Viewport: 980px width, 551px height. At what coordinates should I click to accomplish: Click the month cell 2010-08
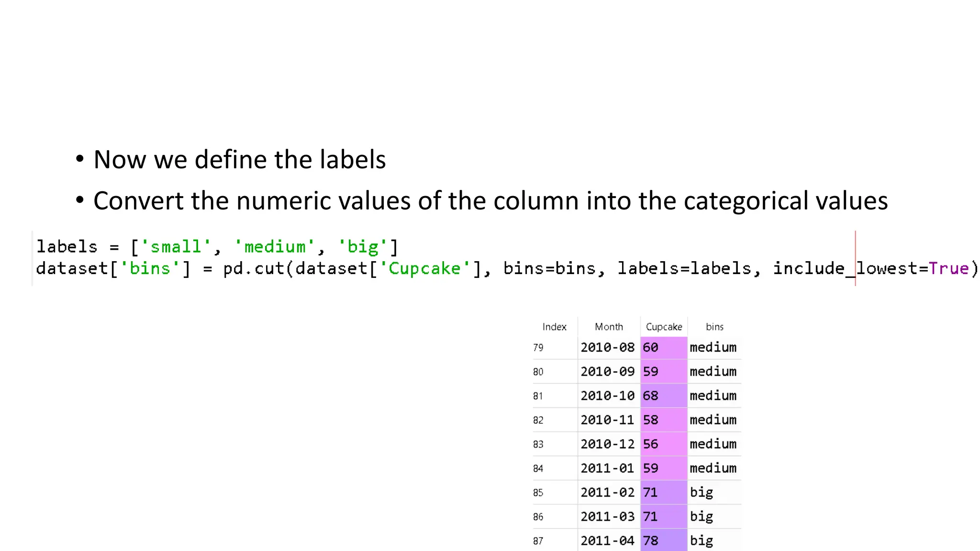tap(608, 347)
